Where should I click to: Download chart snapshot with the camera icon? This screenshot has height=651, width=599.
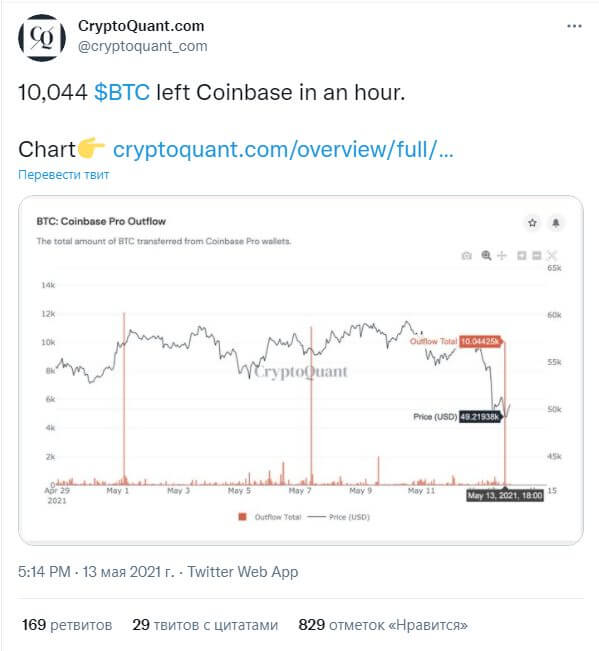coord(467,255)
